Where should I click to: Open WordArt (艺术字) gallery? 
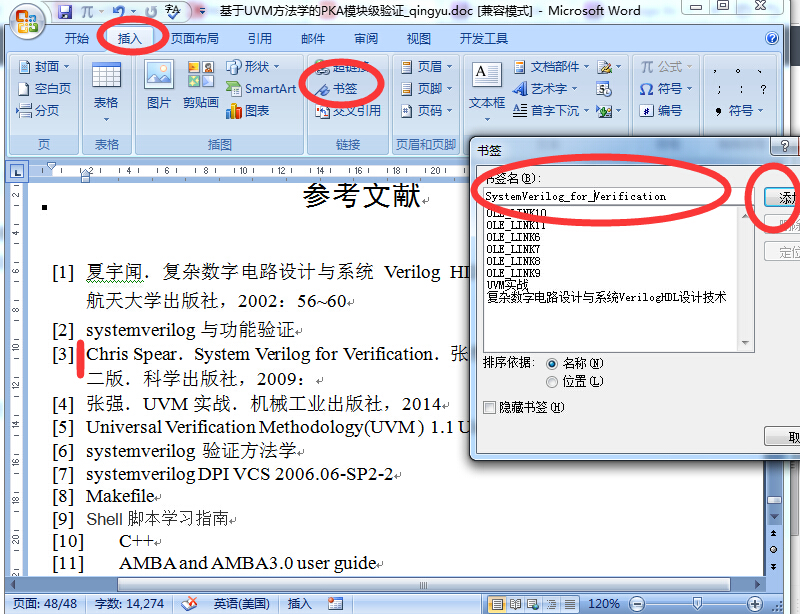coord(545,88)
